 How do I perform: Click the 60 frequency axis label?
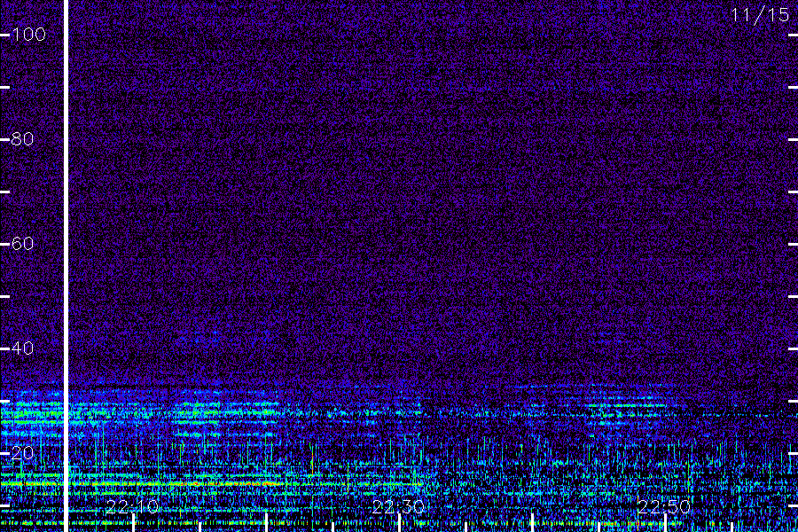(22, 244)
